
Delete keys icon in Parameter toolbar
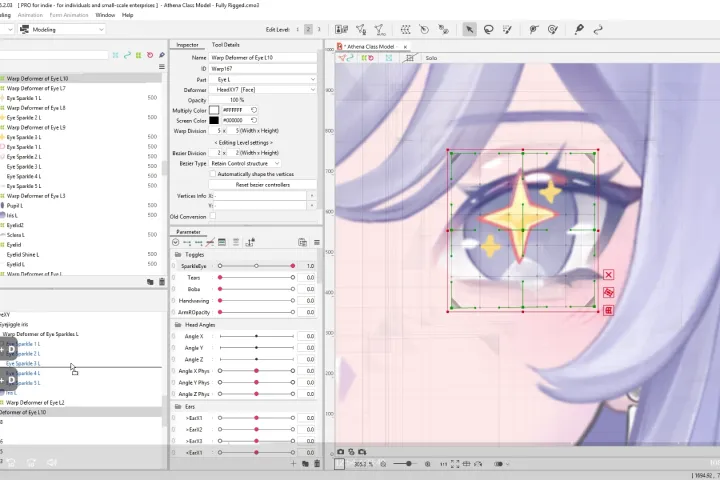pyautogui.click(x=210, y=243)
